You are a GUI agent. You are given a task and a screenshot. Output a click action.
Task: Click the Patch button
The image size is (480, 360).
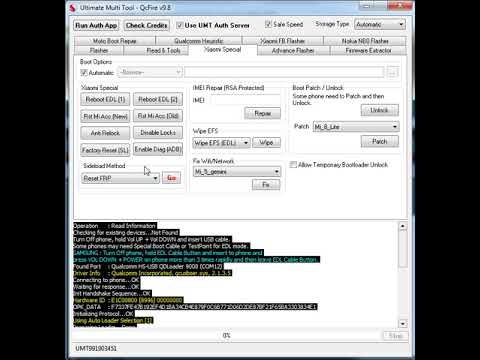click(x=379, y=141)
